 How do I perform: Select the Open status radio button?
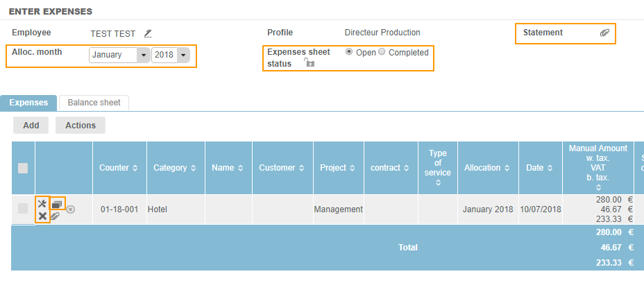(x=349, y=52)
